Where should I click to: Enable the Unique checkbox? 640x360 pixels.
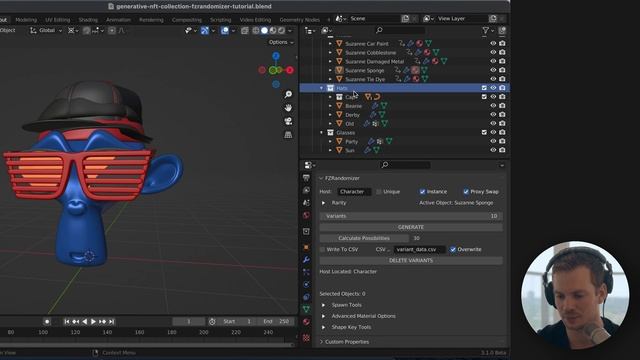pos(379,191)
